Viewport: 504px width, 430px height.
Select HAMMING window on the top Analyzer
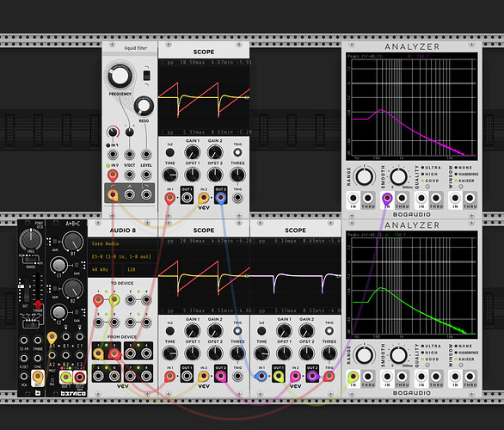(466, 174)
